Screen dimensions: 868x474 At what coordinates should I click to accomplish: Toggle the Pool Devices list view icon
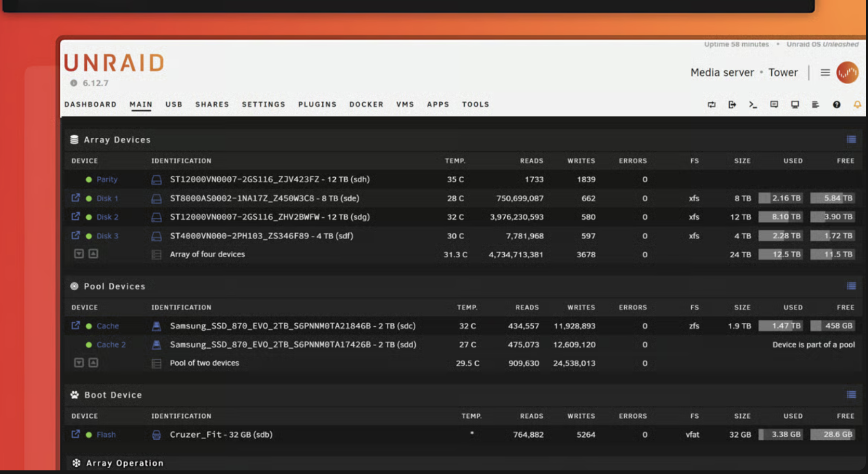[x=851, y=286]
